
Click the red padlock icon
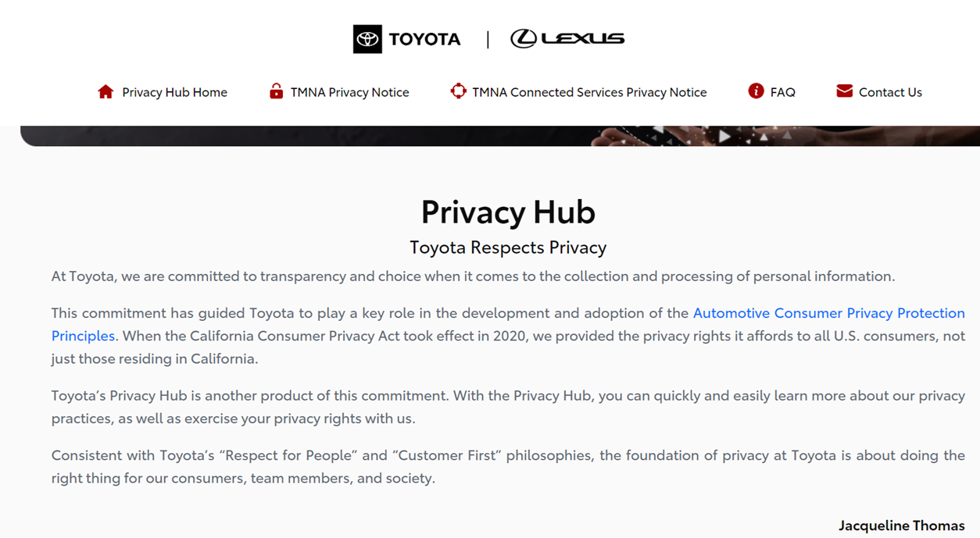coord(276,91)
